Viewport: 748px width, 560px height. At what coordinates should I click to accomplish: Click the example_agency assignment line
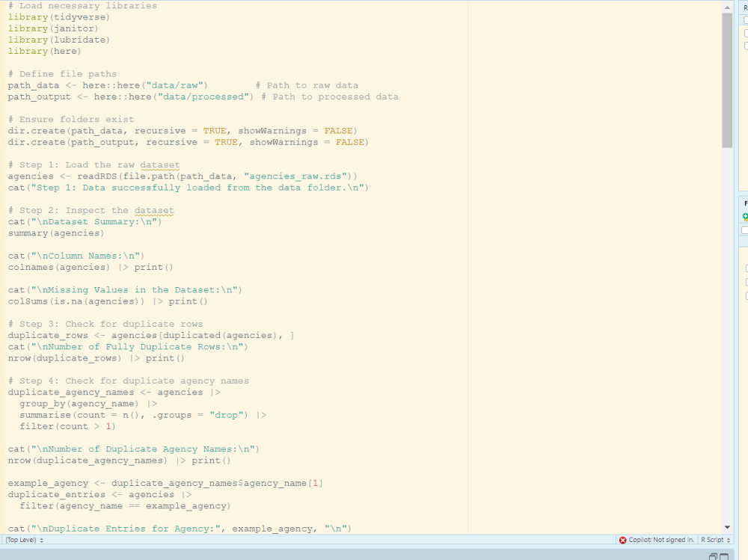tap(165, 483)
